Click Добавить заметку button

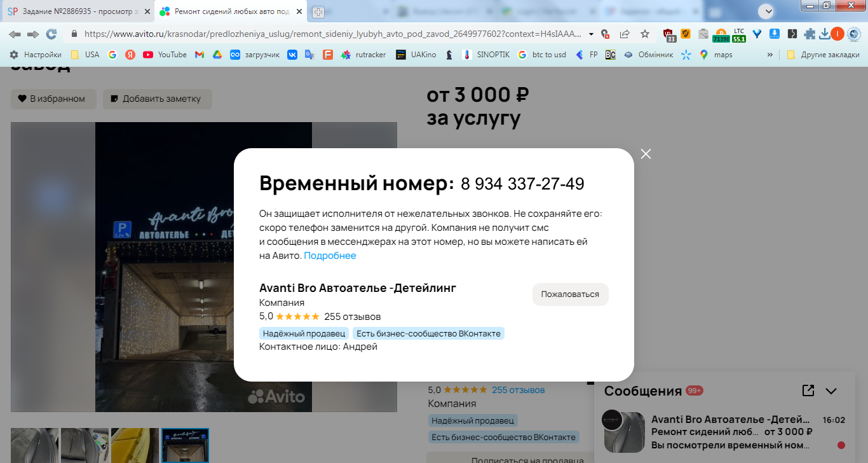[x=157, y=99]
